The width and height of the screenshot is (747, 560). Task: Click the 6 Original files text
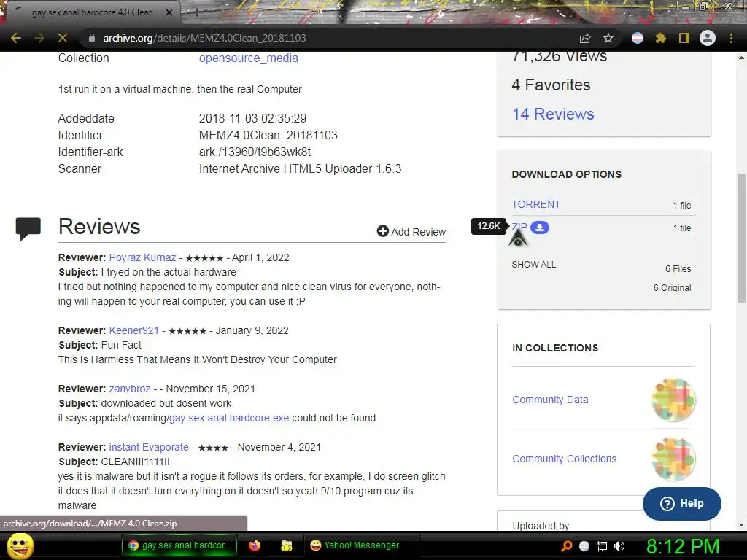672,287
